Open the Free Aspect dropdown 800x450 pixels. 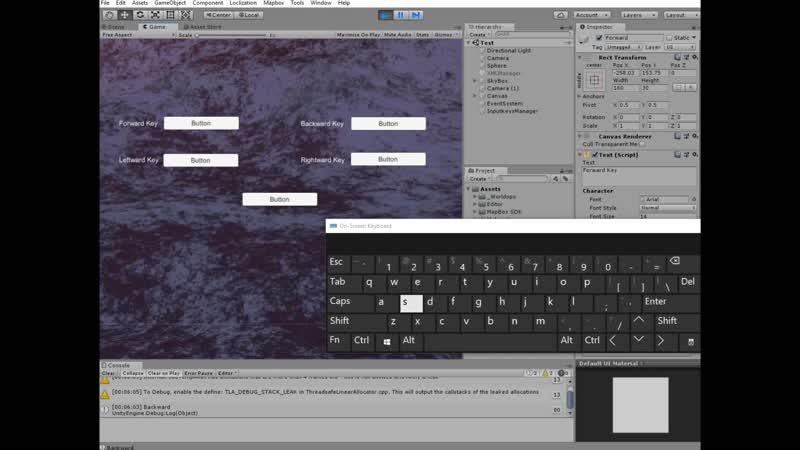138,35
